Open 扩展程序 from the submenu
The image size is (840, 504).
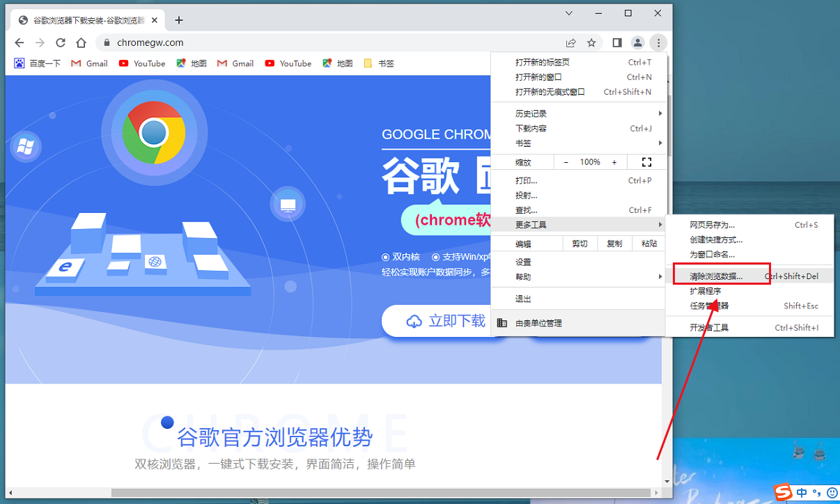[x=749, y=291]
